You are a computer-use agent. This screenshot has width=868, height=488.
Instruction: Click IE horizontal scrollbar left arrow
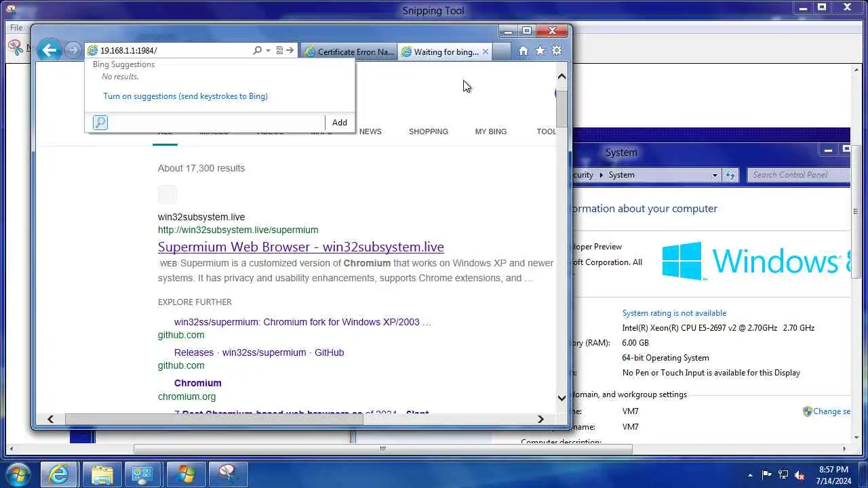[x=50, y=419]
